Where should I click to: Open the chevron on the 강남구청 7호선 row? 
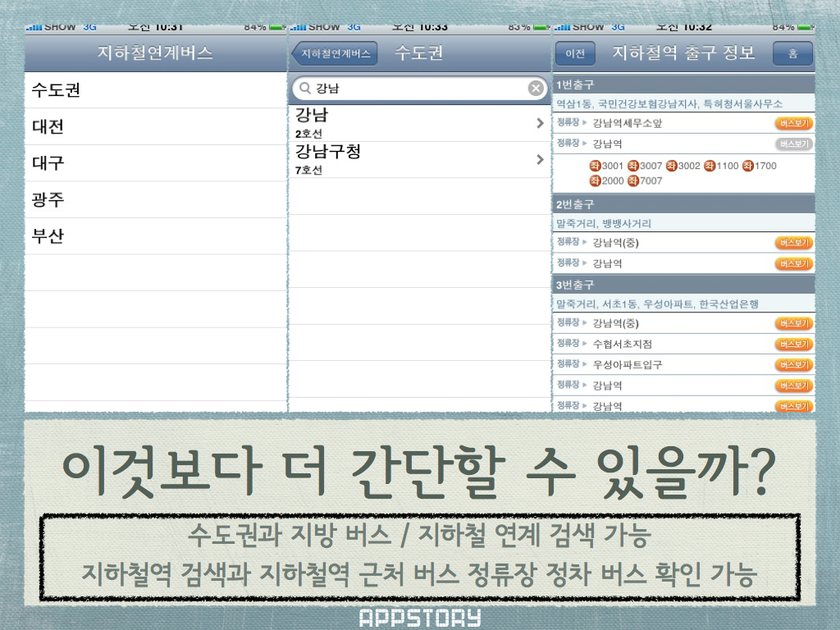click(540, 159)
